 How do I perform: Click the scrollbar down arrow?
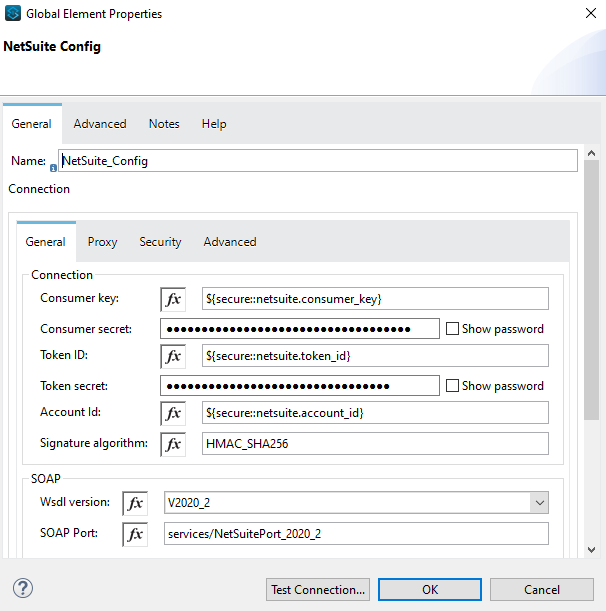coord(592,550)
